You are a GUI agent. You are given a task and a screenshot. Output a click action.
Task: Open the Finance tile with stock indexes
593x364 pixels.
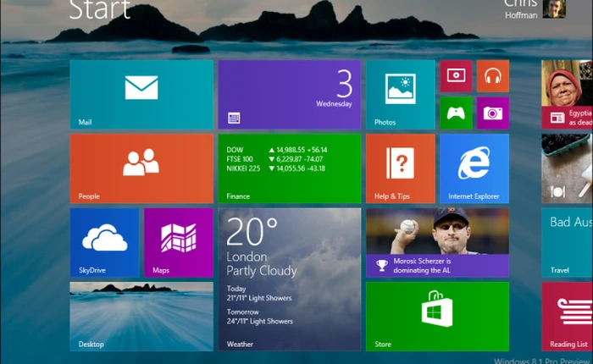290,168
